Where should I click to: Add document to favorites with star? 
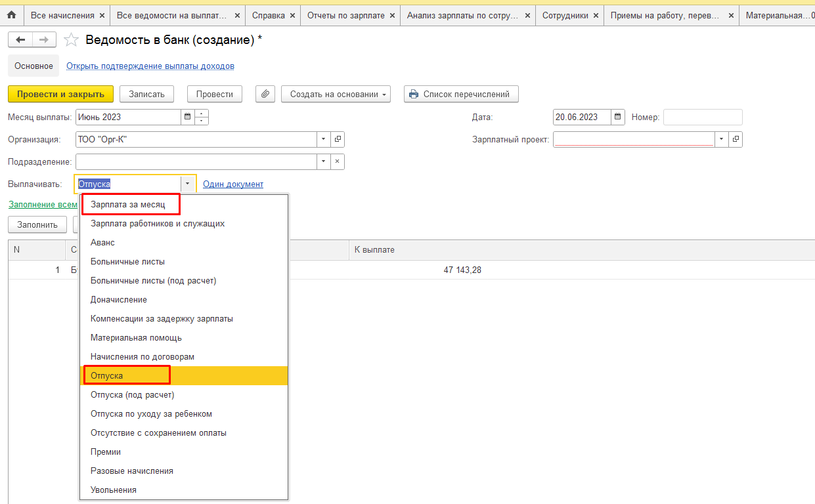tap(71, 41)
